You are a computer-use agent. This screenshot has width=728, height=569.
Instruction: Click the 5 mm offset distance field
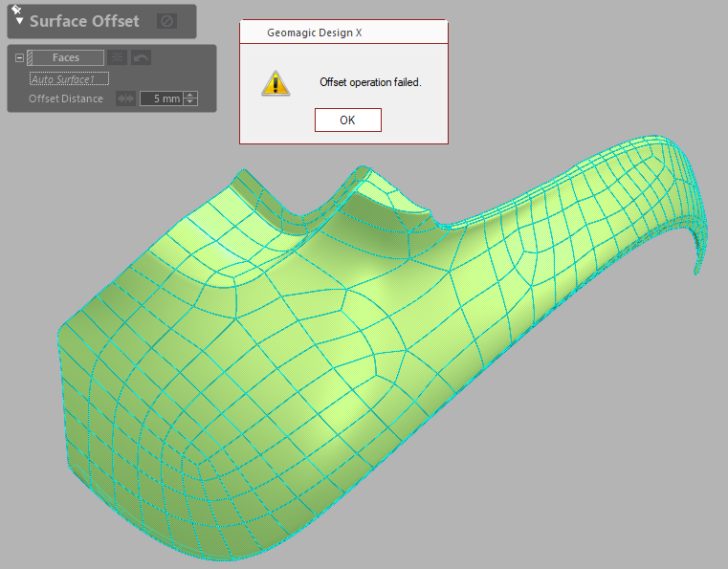162,98
